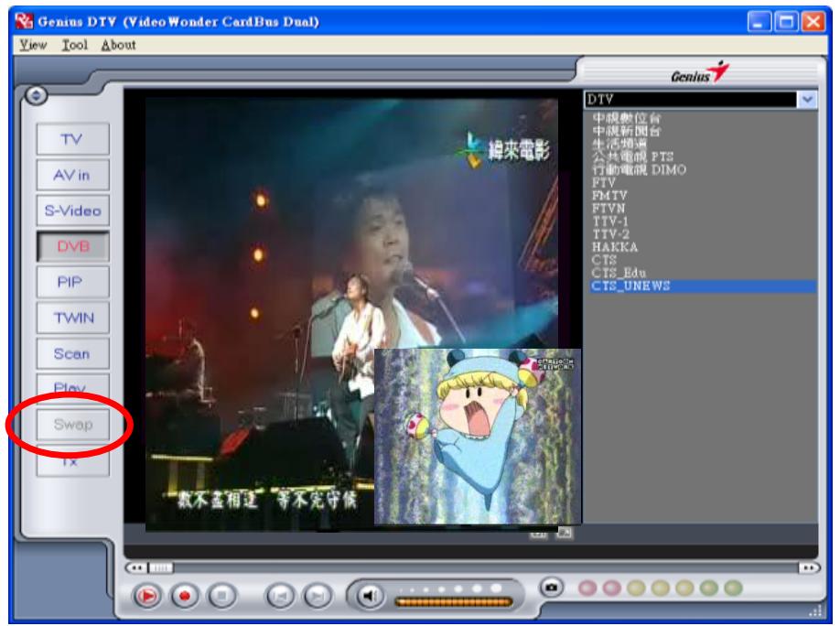Set volume using the largest white dot
840x626 pixels.
click(496, 588)
